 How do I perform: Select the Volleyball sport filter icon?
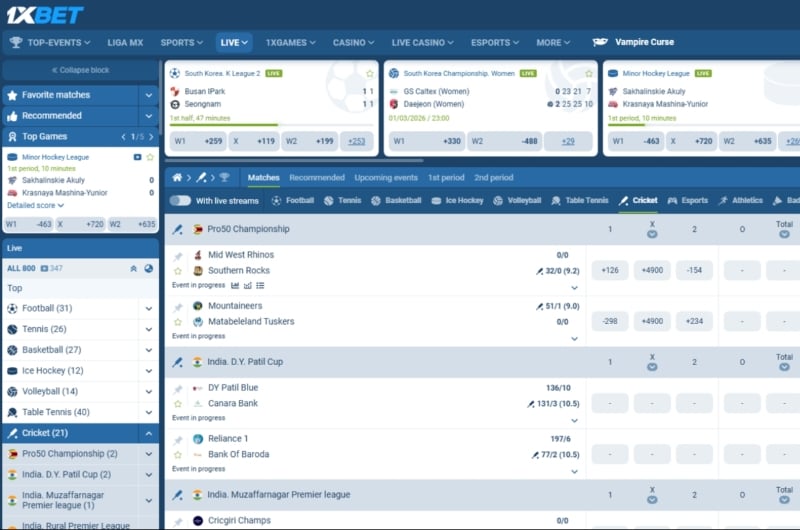pyautogui.click(x=498, y=200)
